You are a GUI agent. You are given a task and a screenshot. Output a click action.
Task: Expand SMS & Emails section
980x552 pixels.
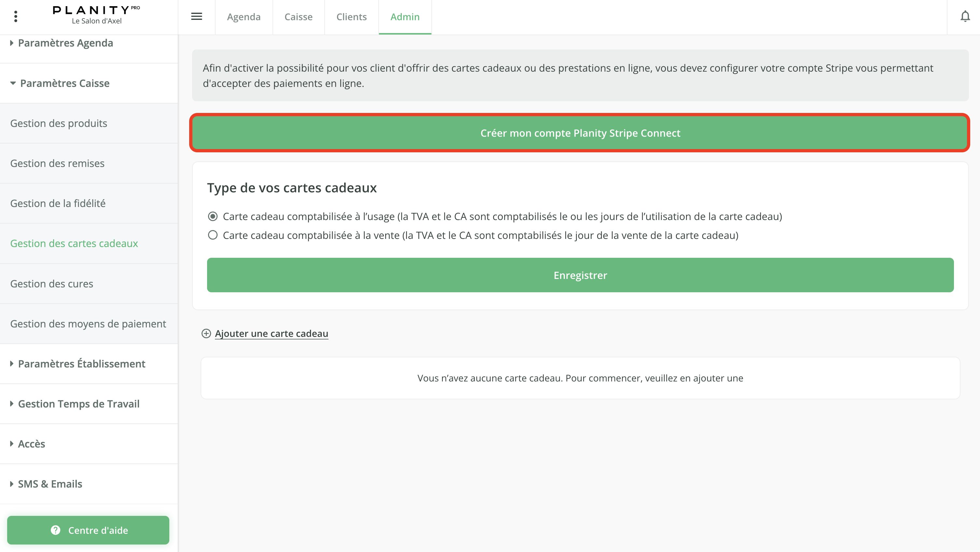click(50, 484)
